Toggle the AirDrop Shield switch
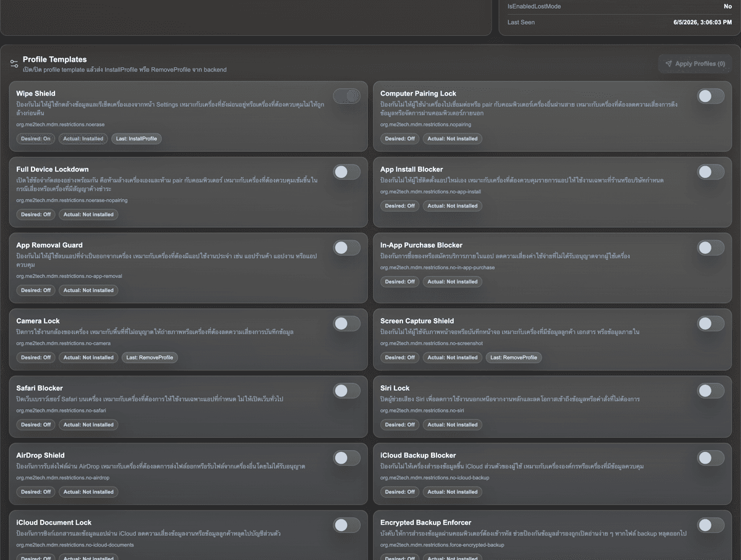Screen dimensions: 741x560 (x=346, y=458)
